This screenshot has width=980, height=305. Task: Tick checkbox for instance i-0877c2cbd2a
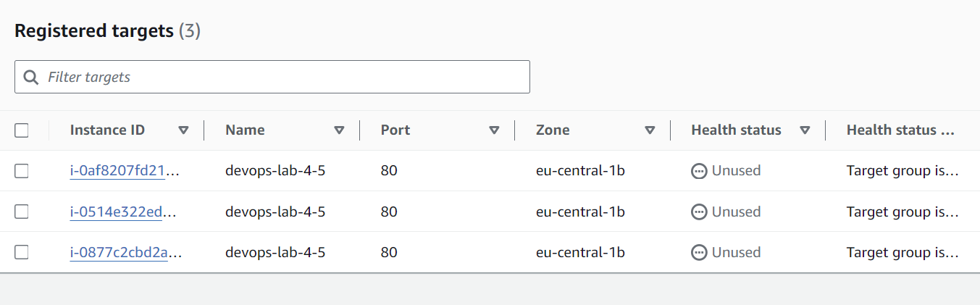tap(22, 252)
